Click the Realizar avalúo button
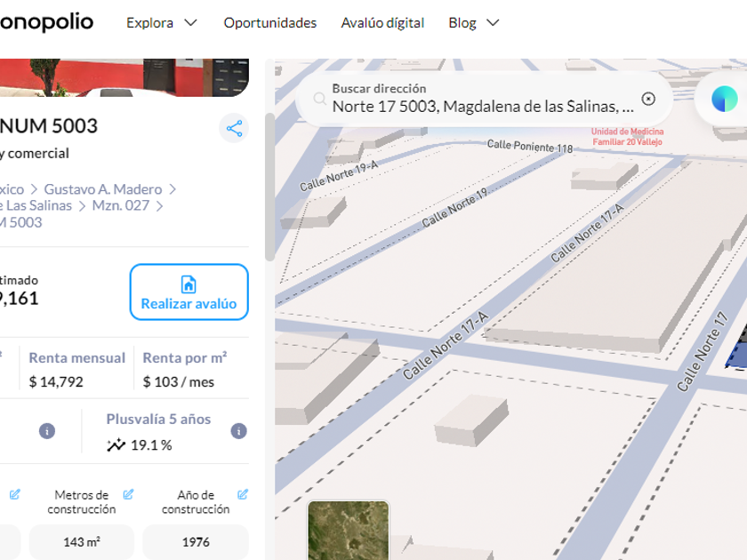 189,292
